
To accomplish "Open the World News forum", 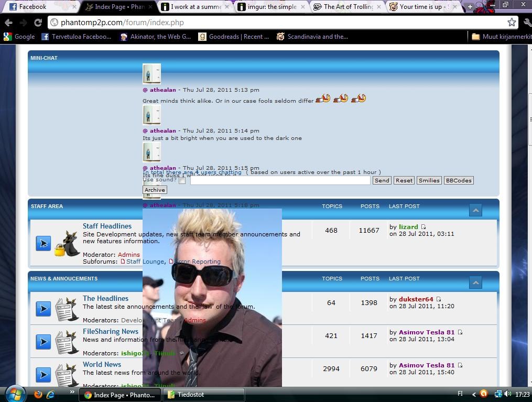I will [x=102, y=364].
